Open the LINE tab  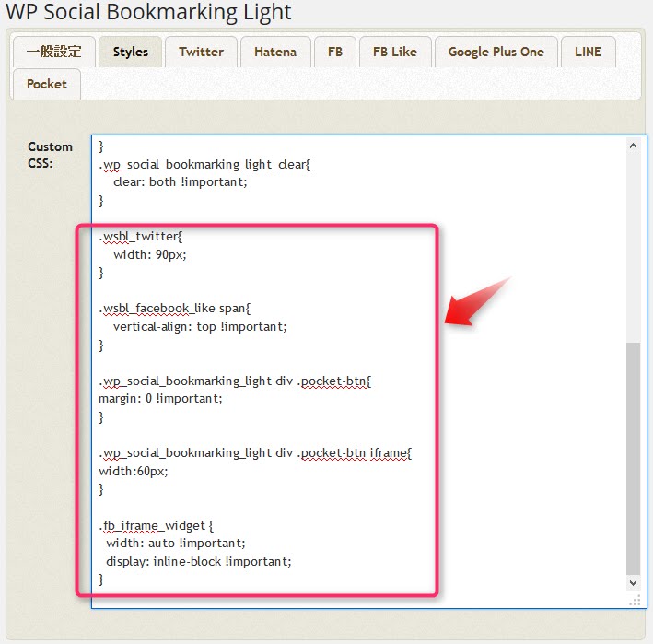[x=588, y=52]
